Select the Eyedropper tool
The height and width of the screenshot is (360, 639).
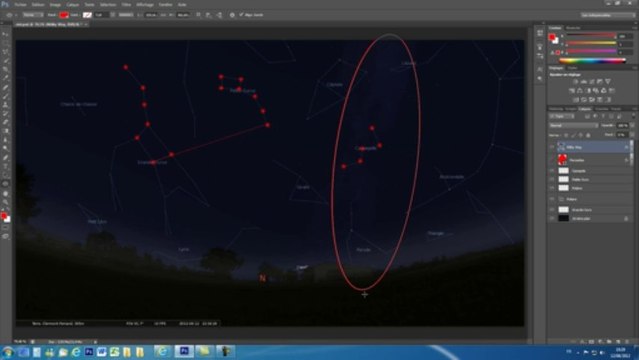click(6, 78)
